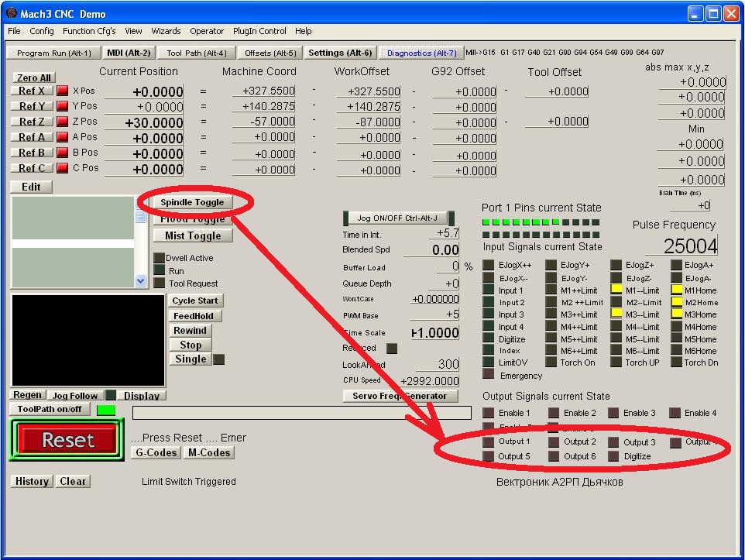The image size is (745, 560).
Task: Toggle Single step mode
Action: point(191,359)
